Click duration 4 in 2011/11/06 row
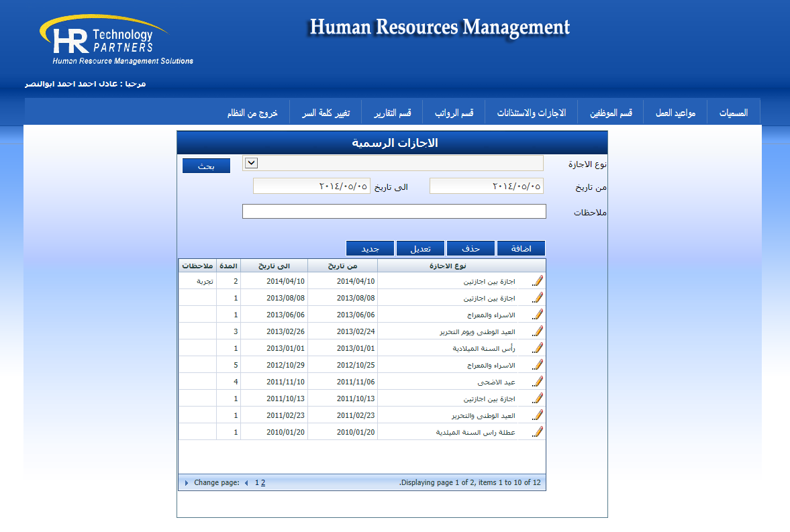This screenshot has width=790, height=532. [x=236, y=382]
